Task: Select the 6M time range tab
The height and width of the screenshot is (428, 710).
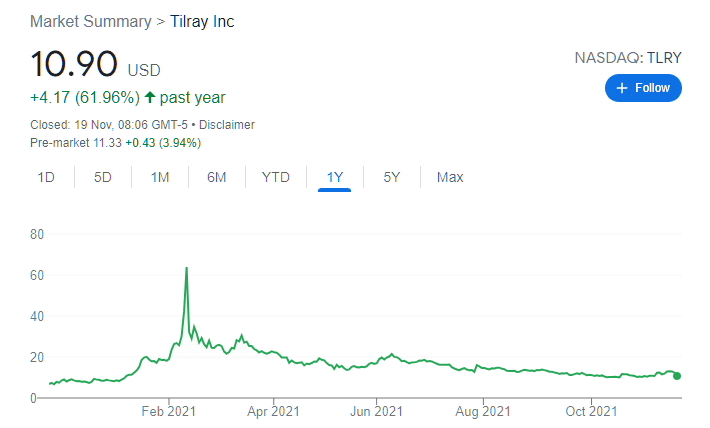Action: click(x=216, y=177)
